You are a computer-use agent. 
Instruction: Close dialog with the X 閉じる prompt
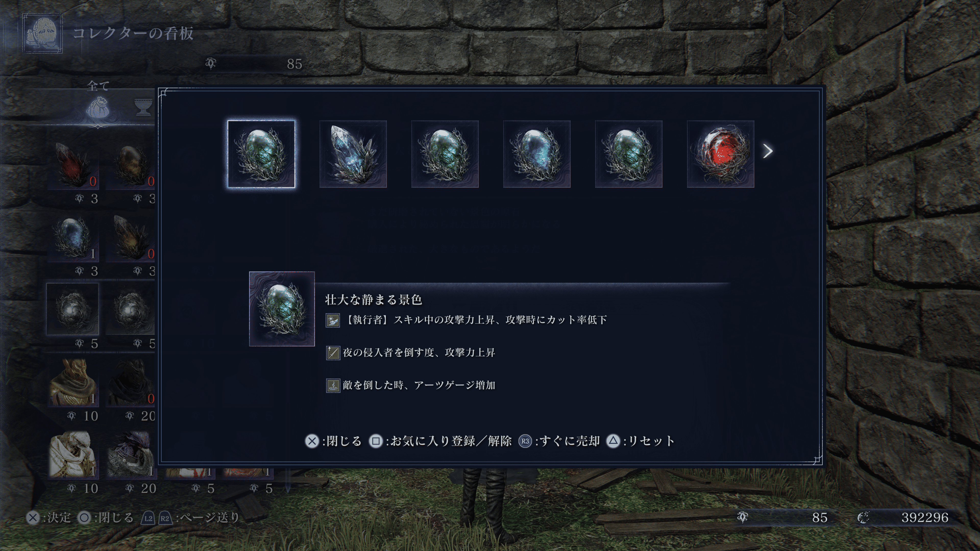click(333, 441)
